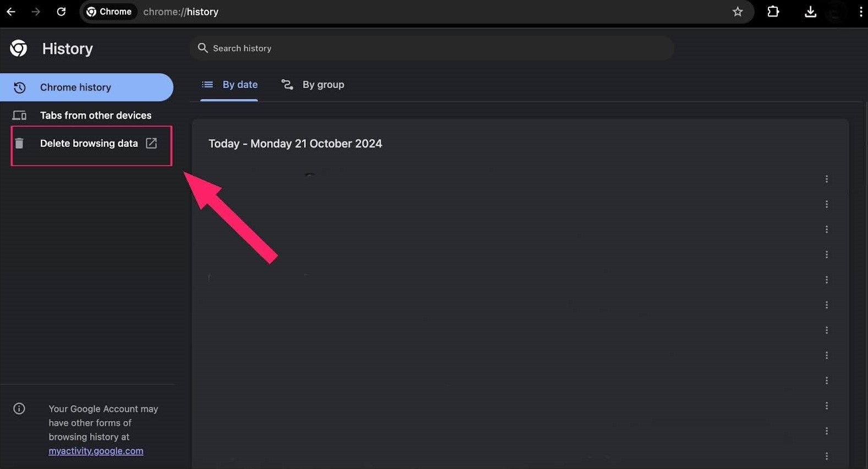Switch to the By date tab
Screen dimensions: 868x469
point(229,85)
